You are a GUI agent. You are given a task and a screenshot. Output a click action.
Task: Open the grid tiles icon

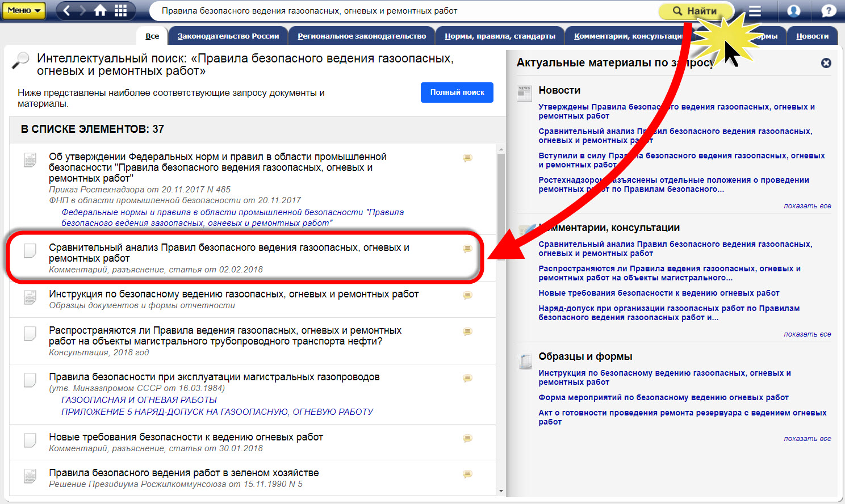[x=121, y=11]
